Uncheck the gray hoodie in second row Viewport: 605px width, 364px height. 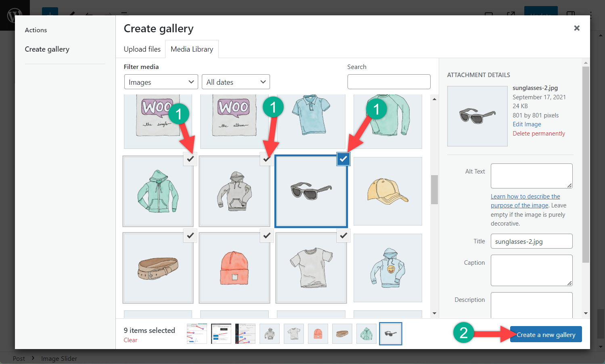click(x=266, y=159)
